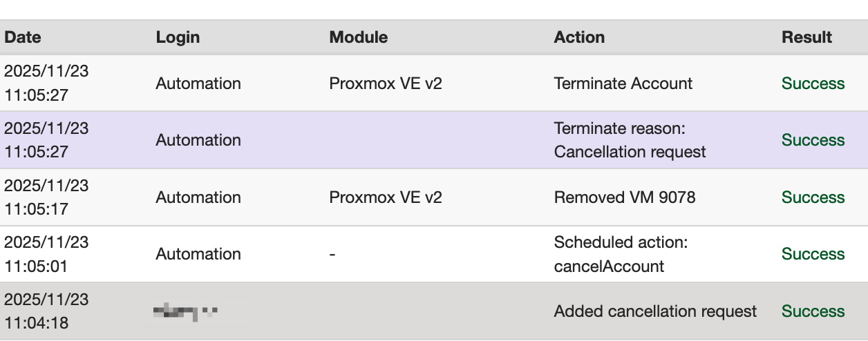Click Success result in Terminate Account row
The height and width of the screenshot is (341, 868).
813,84
